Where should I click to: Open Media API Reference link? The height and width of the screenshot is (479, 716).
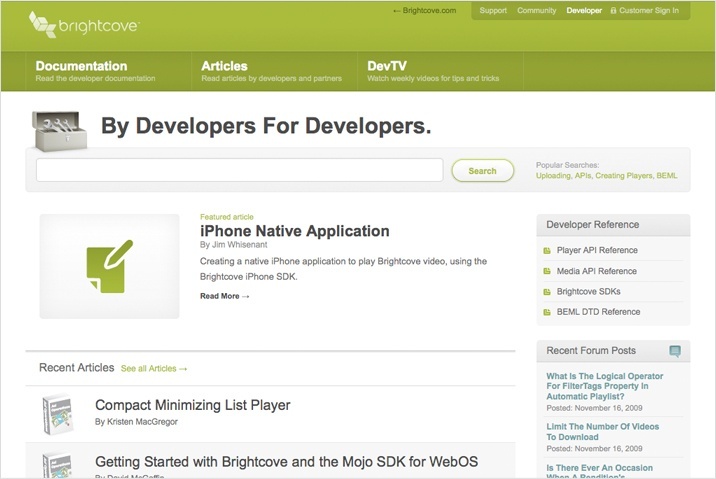[x=596, y=271]
